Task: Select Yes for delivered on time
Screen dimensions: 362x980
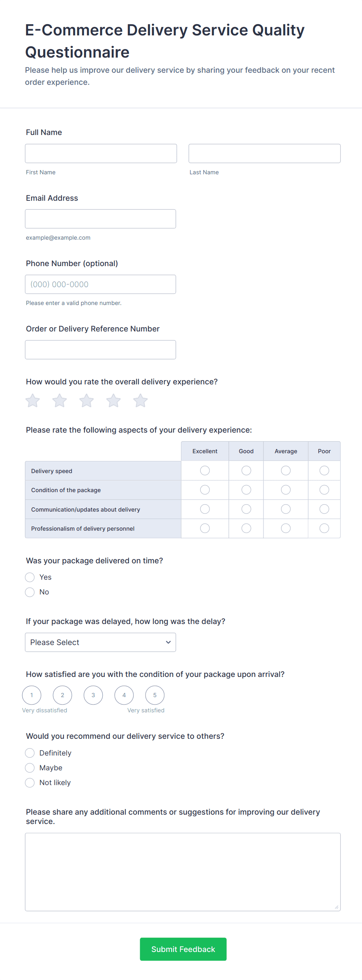Action: coord(30,577)
